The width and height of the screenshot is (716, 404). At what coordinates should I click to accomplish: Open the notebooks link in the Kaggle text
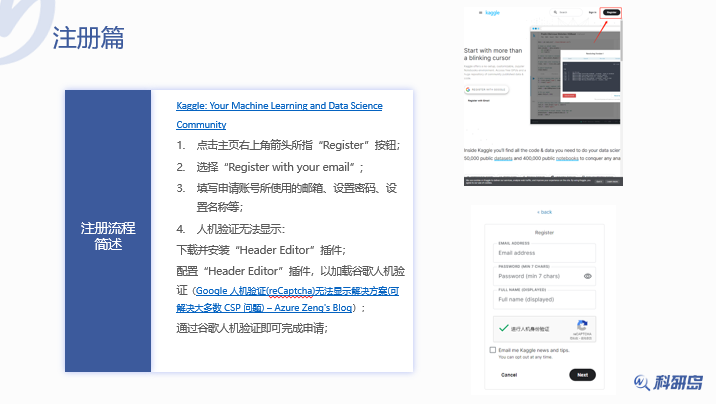coord(567,158)
